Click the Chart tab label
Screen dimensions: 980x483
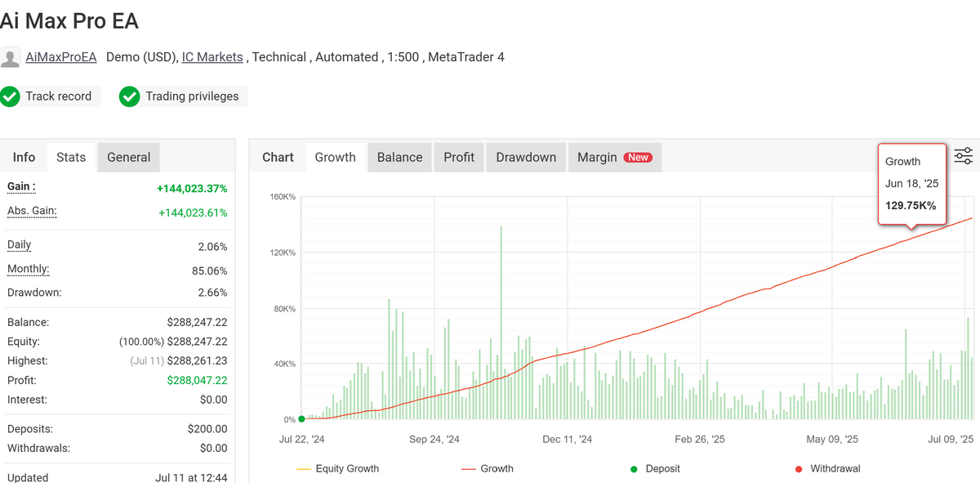pos(278,158)
